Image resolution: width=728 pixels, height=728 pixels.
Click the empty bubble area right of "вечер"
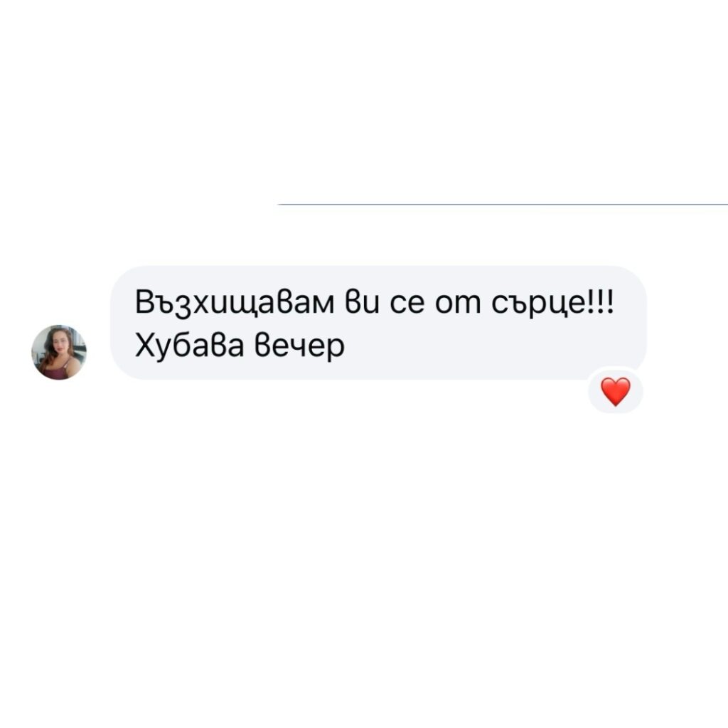coord(492,347)
